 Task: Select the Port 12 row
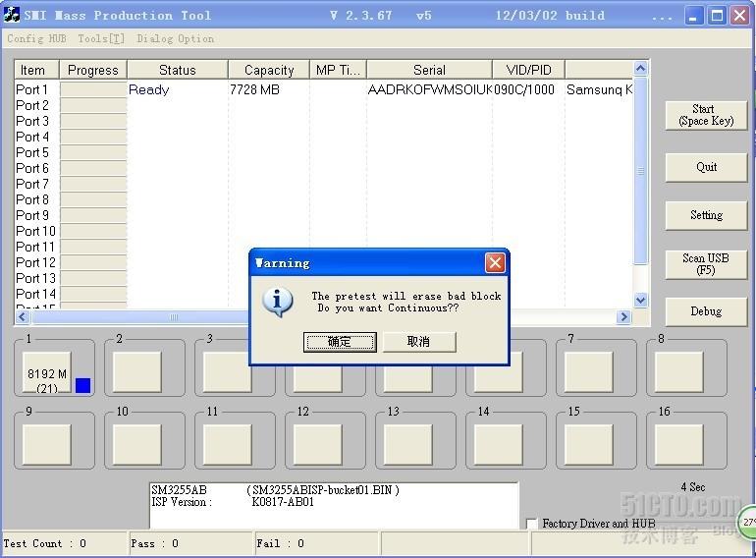tap(324, 262)
